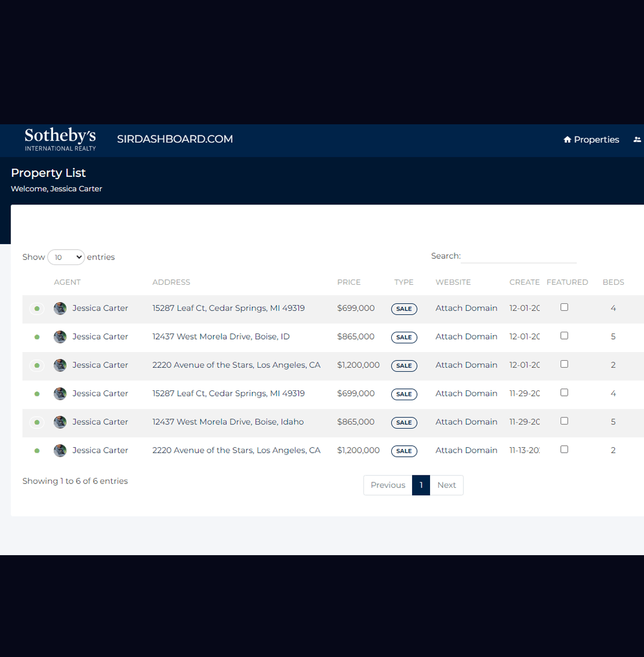Open the Show entries count dropdown

[66, 257]
